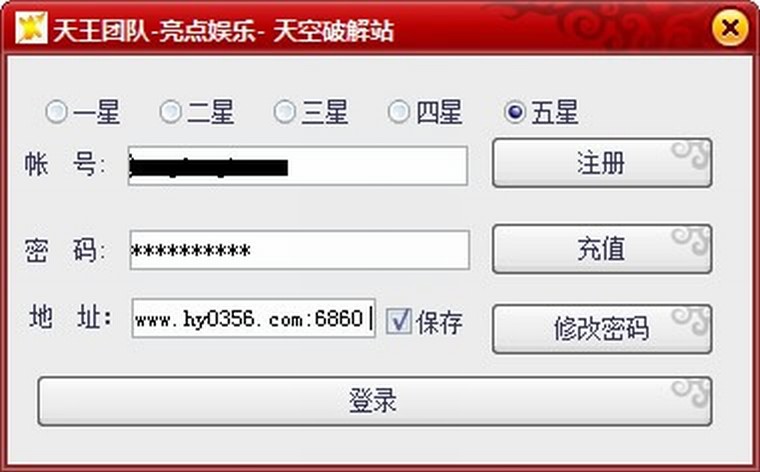Focus the 密码 password field with asterisks
The image size is (760, 472).
[300, 250]
